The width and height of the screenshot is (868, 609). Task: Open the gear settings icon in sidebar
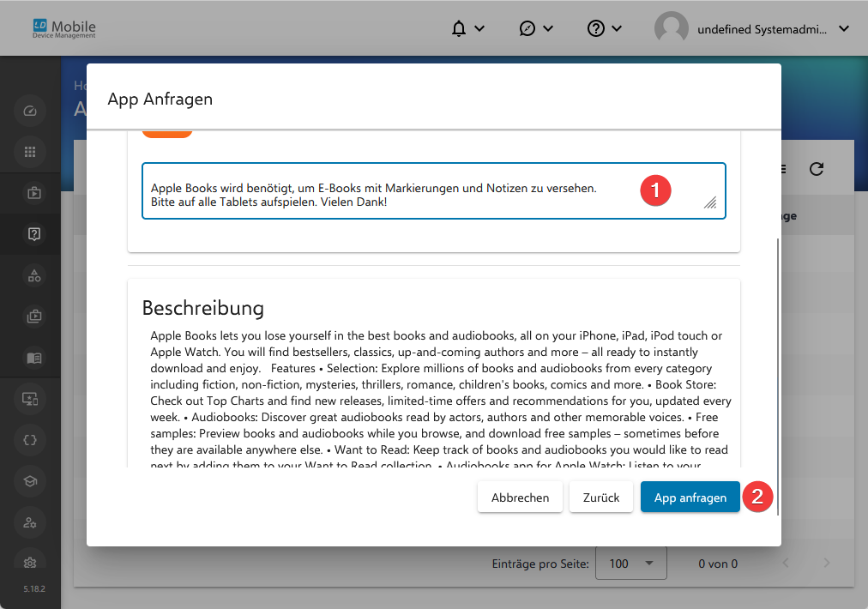[x=30, y=563]
